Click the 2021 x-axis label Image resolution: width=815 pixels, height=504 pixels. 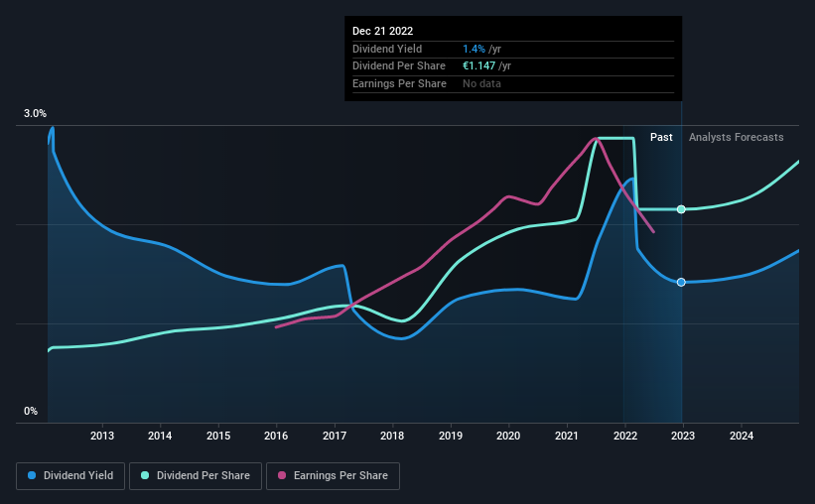click(567, 436)
